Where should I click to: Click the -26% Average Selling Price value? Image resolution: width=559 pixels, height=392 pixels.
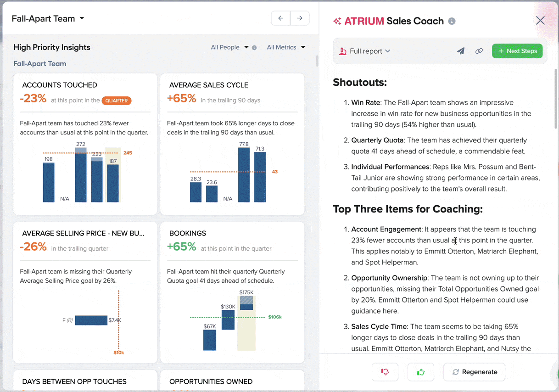(x=33, y=247)
